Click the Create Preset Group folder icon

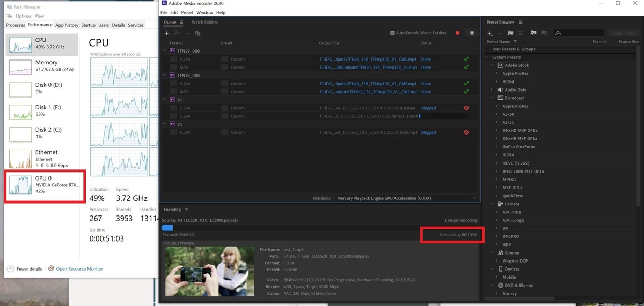click(x=510, y=33)
